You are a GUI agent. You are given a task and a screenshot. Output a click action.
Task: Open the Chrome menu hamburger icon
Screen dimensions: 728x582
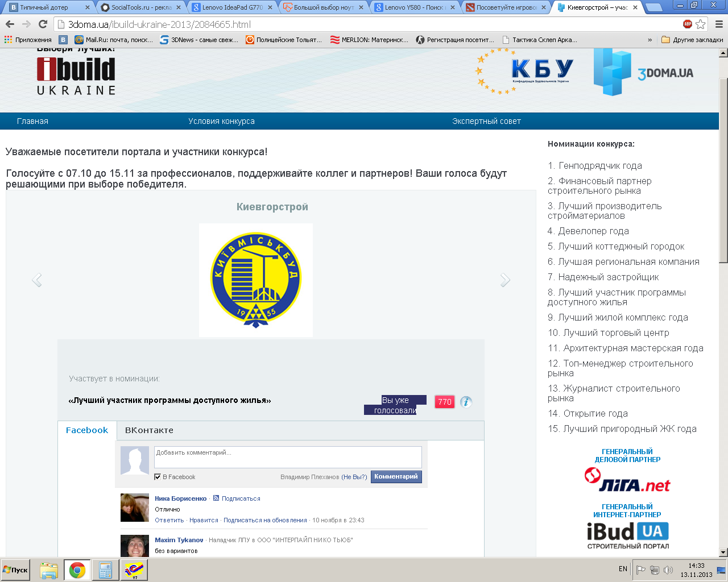(x=719, y=24)
